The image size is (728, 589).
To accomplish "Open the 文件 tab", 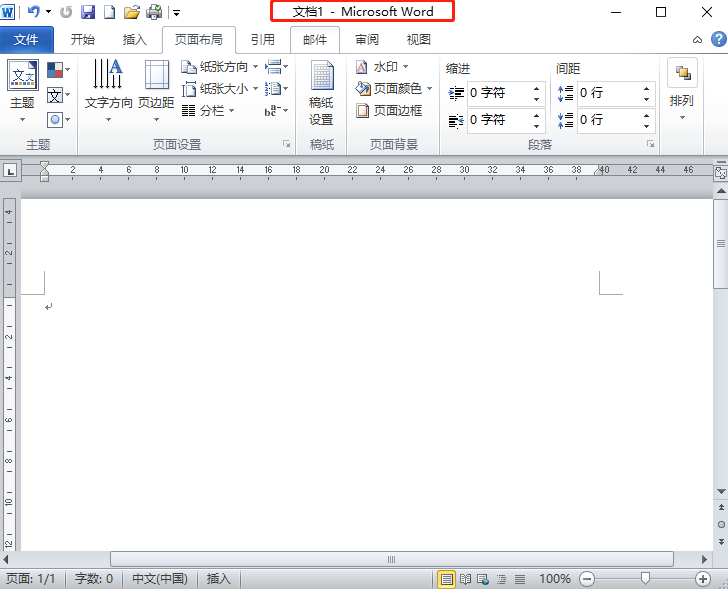I will (x=26, y=40).
